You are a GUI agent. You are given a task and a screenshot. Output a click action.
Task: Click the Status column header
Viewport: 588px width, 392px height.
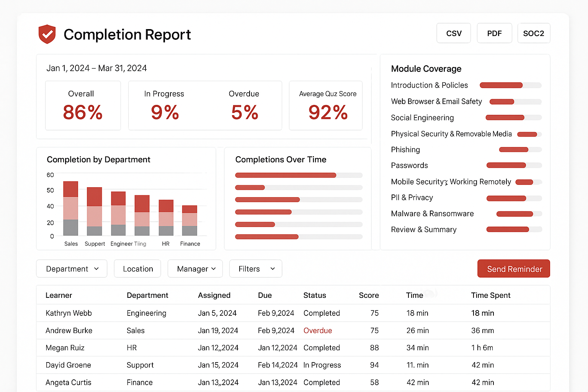(x=314, y=295)
